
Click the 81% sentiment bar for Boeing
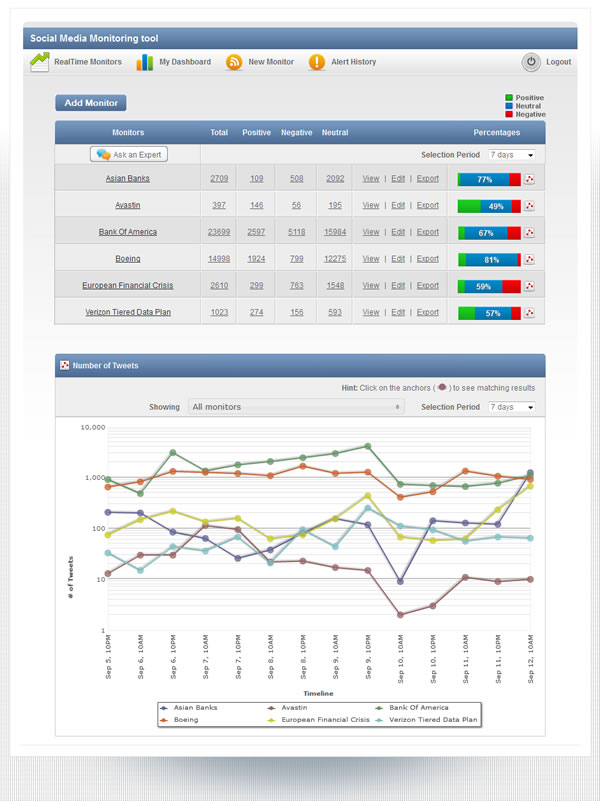pyautogui.click(x=489, y=260)
